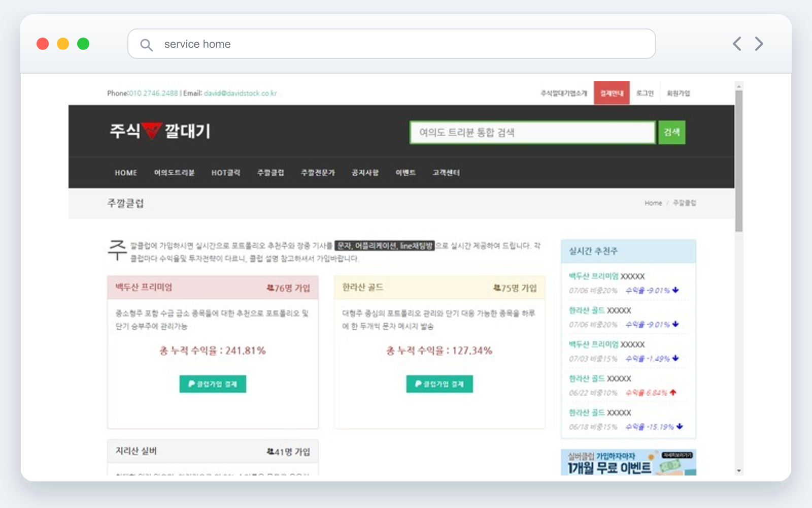
Task: Click the 주깔클럽 page heading
Action: click(125, 203)
